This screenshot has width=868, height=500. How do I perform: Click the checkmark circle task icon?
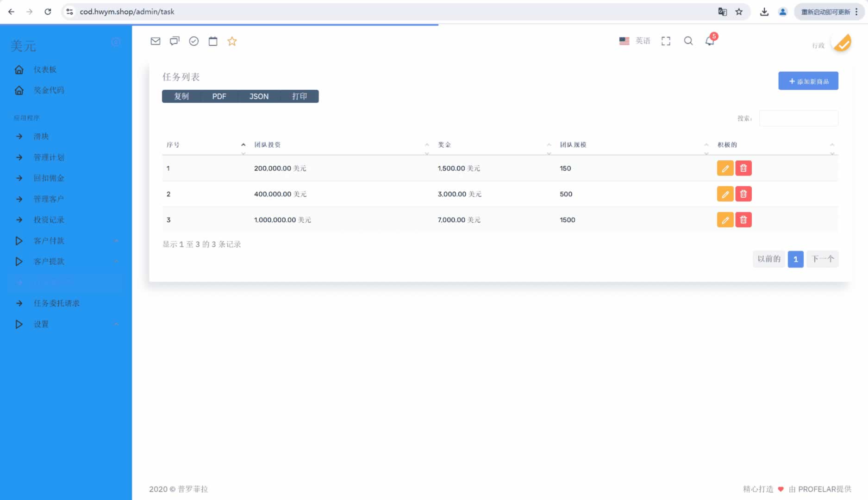point(194,41)
